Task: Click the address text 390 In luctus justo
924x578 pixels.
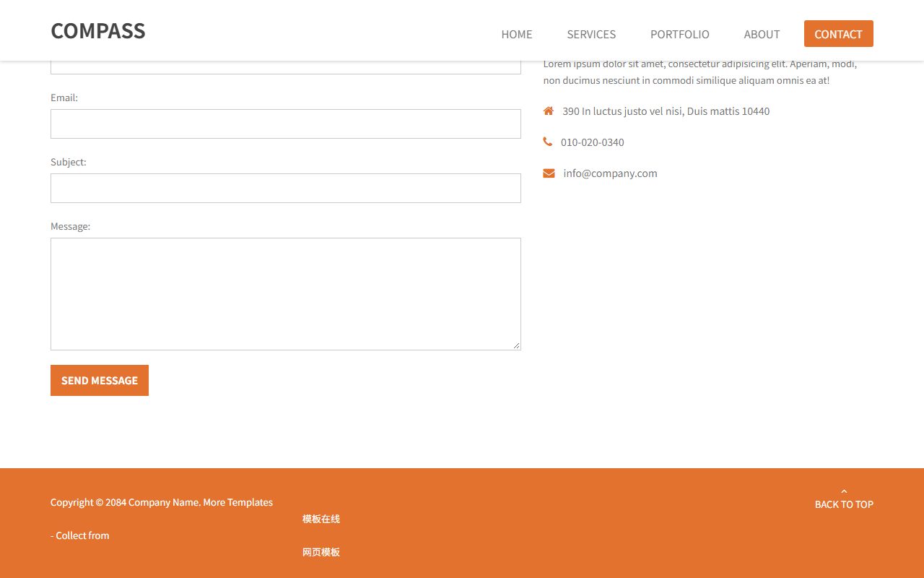Action: [666, 111]
